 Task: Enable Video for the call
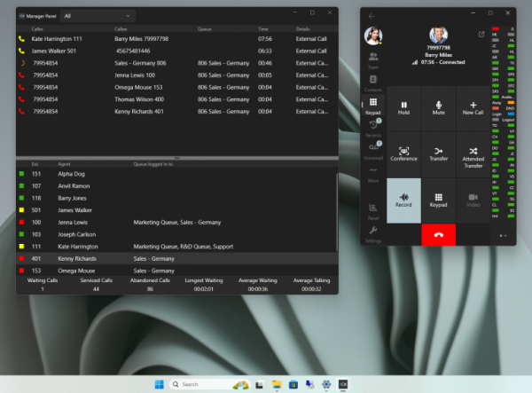(x=473, y=200)
